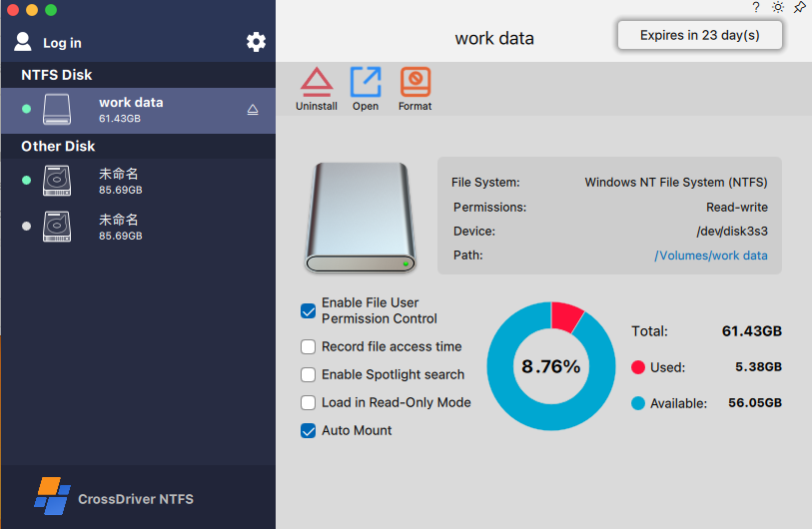Viewport: 812px width, 529px height.
Task: Disable File User Permission Control checkbox
Action: coord(309,310)
